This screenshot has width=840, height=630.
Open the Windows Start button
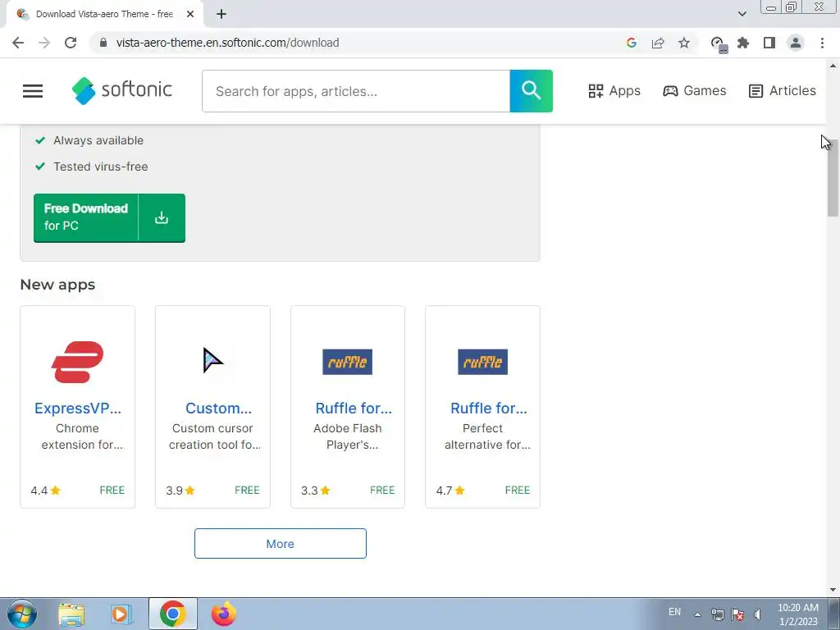coord(22,614)
